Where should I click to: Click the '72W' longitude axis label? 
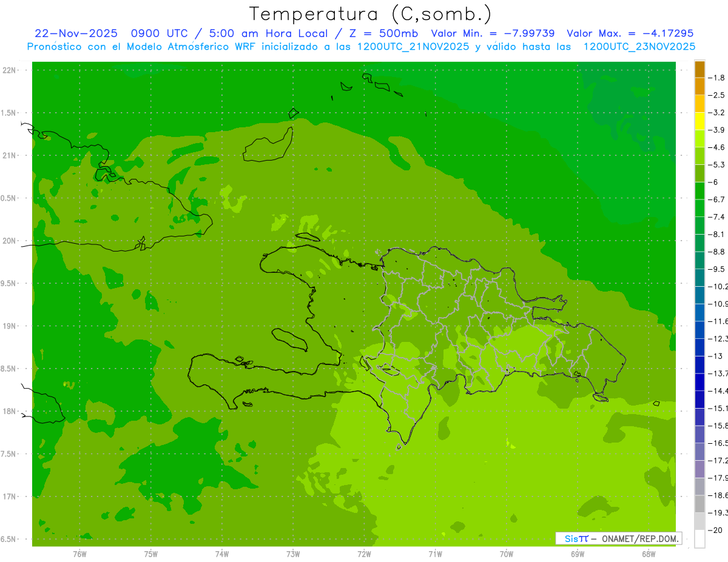(364, 554)
